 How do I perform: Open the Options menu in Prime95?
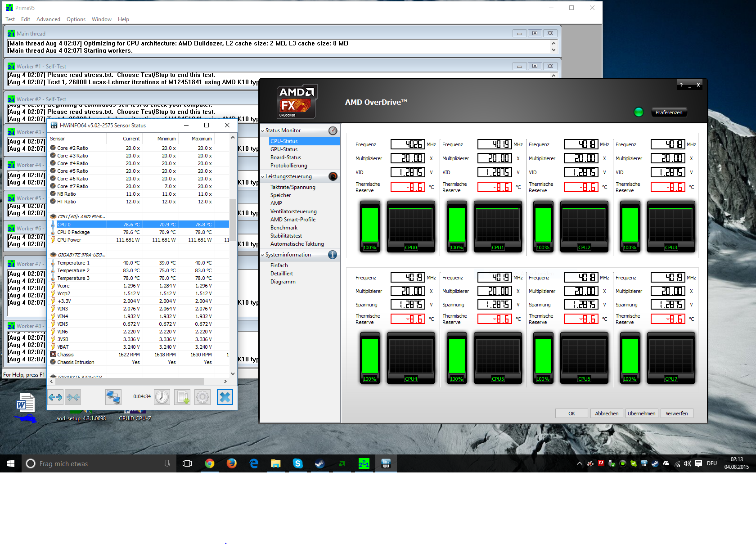[76, 19]
